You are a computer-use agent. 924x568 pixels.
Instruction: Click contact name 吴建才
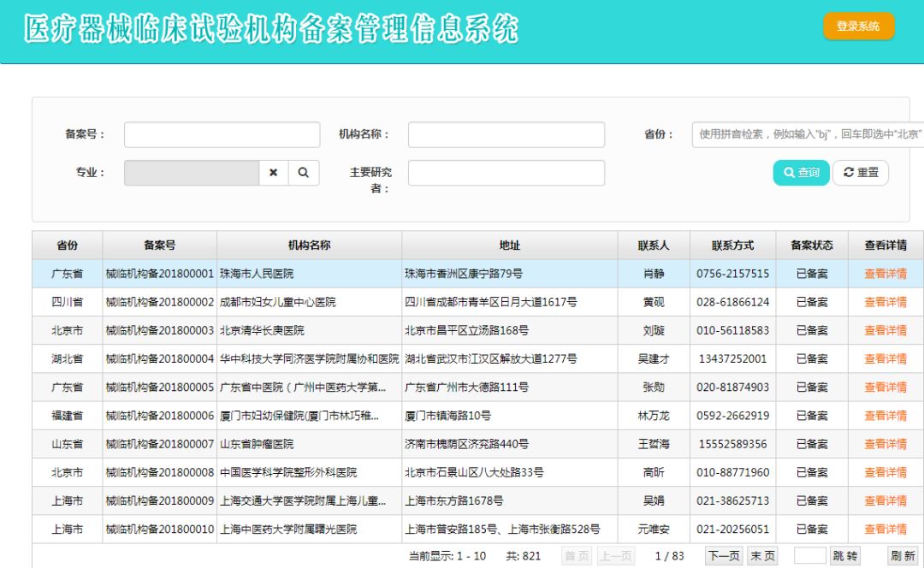pyautogui.click(x=654, y=358)
